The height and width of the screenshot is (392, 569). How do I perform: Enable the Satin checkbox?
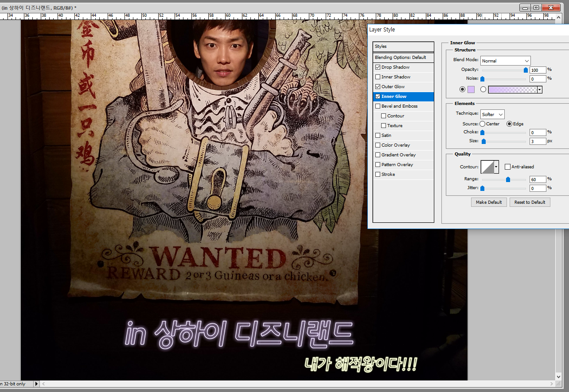[378, 136]
